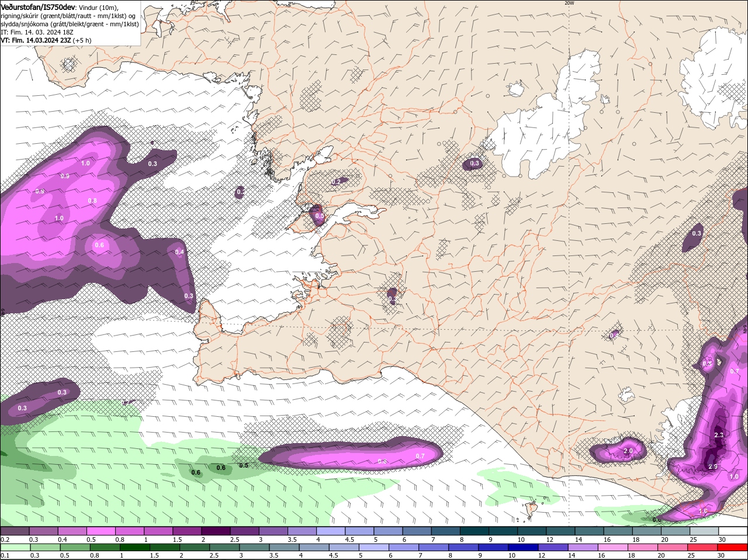The width and height of the screenshot is (748, 560).
Task: Click the upper legend swatch between 6 and 7
Action: tap(417, 531)
